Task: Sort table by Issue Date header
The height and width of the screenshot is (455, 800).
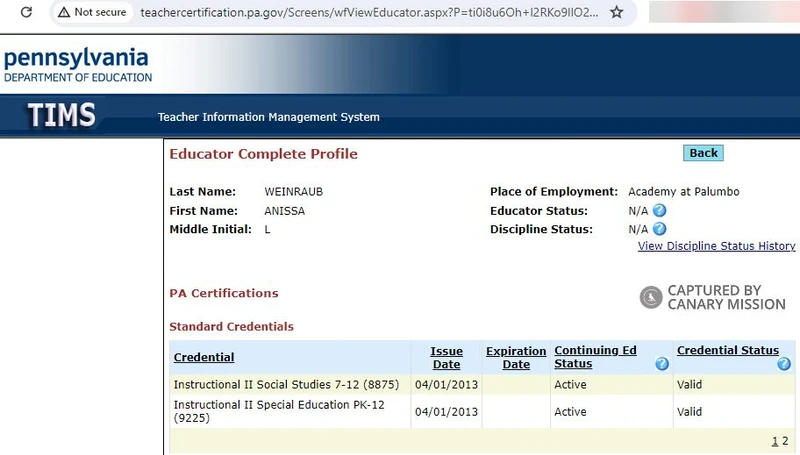Action: (446, 358)
